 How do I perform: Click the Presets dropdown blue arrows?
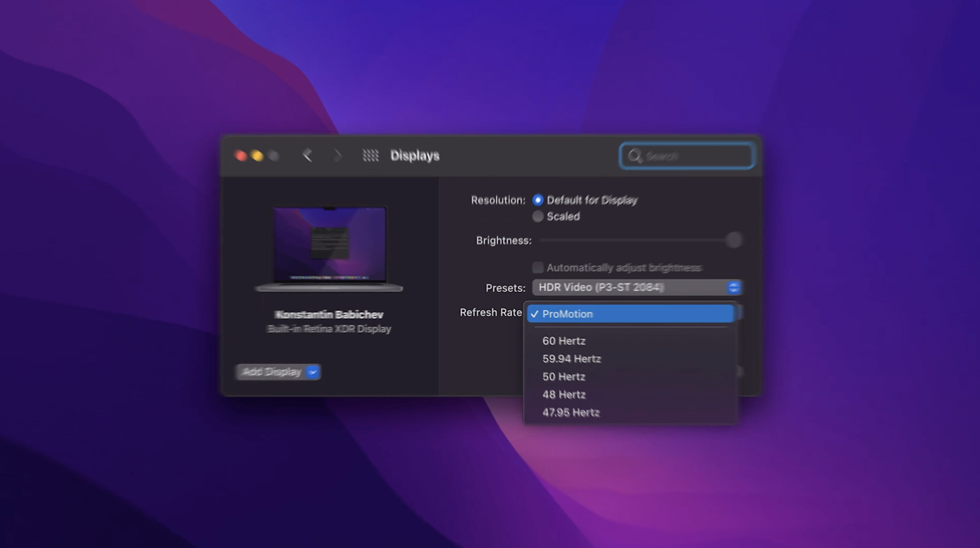point(733,288)
